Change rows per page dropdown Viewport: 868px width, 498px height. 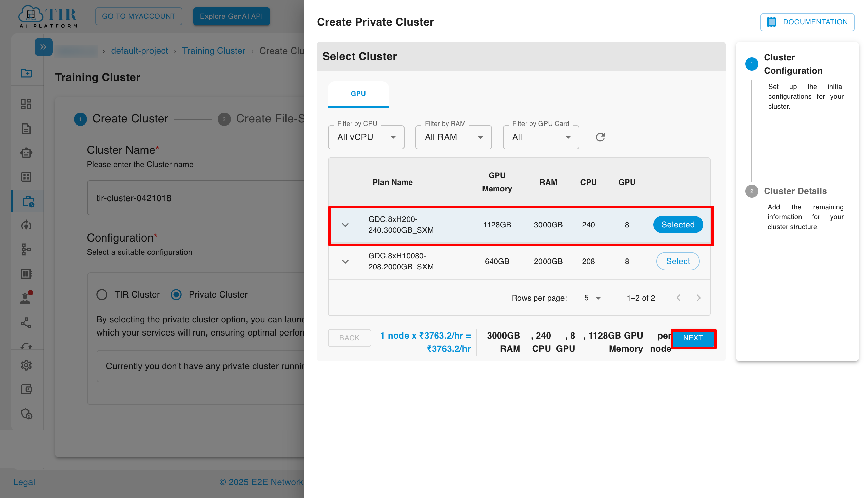[x=592, y=298]
